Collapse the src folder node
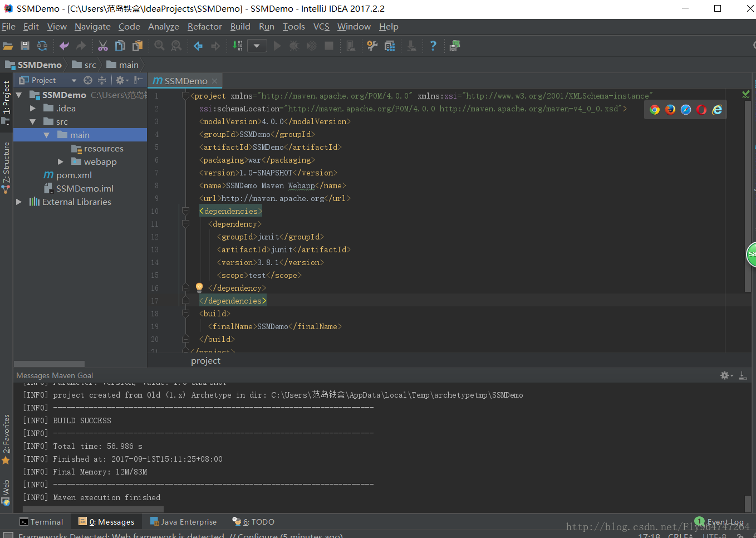This screenshot has height=538, width=756. point(33,122)
